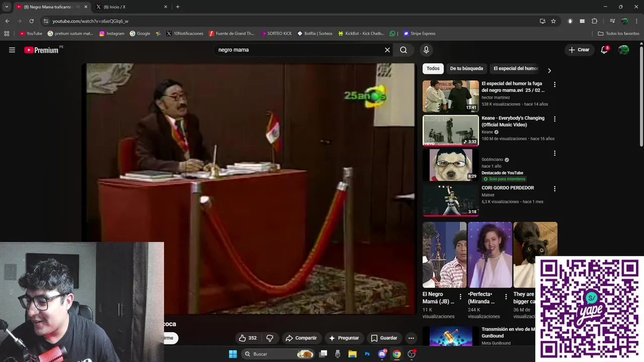This screenshot has width=644, height=362.
Task: Start voice search with the microphone
Action: [x=426, y=50]
